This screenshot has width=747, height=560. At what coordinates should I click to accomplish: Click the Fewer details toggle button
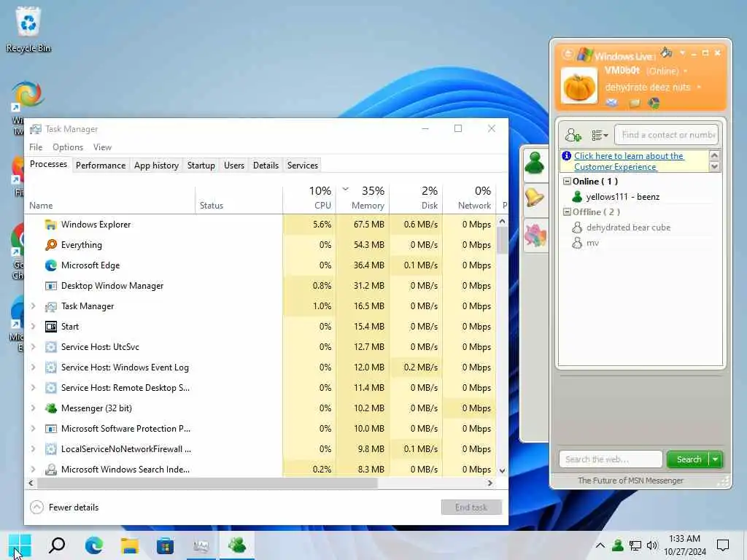click(x=64, y=507)
